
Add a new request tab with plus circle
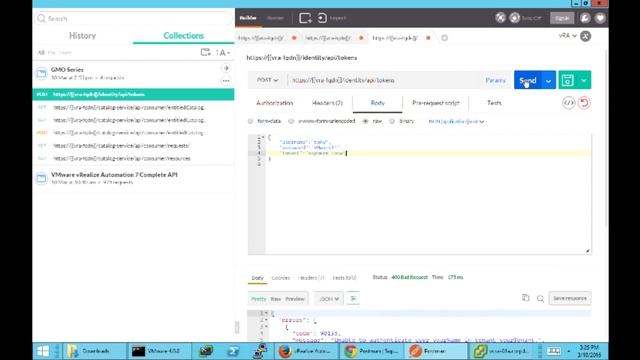coord(444,38)
